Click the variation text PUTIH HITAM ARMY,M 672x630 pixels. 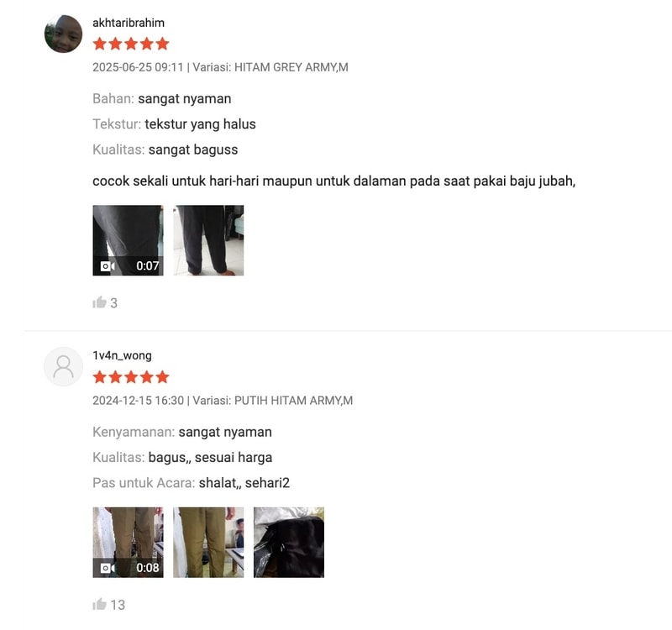point(293,401)
